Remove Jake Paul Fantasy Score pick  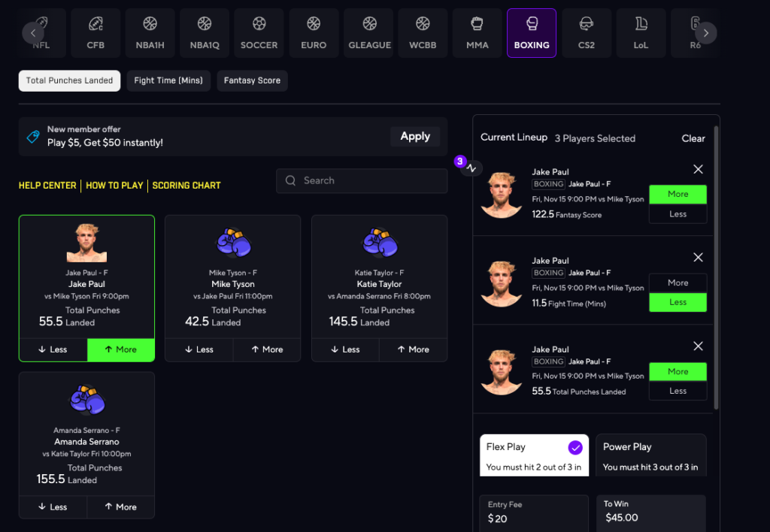pyautogui.click(x=698, y=170)
